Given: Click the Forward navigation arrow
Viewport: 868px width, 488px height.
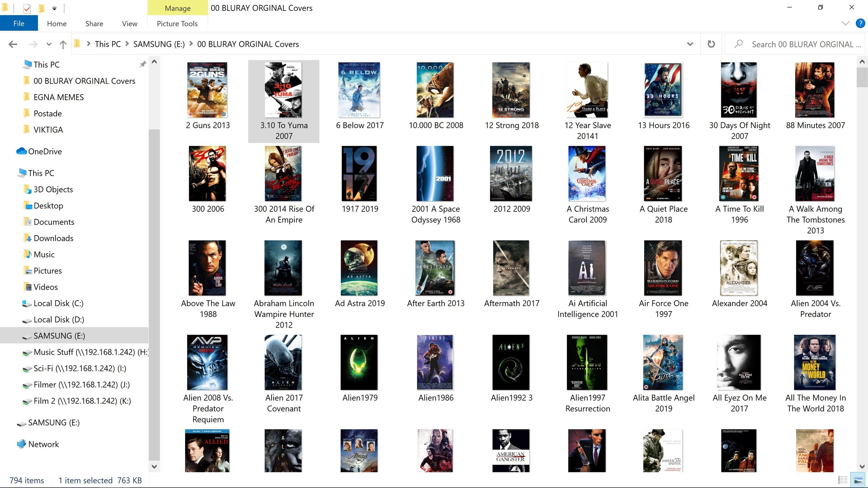Looking at the screenshot, I should (33, 44).
